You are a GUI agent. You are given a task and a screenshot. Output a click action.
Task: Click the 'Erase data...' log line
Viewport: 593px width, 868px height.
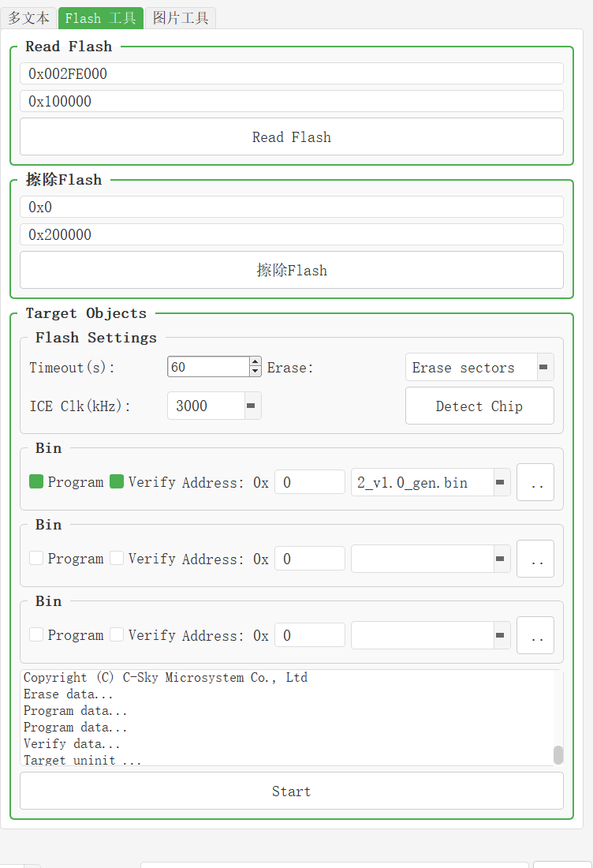pos(68,694)
